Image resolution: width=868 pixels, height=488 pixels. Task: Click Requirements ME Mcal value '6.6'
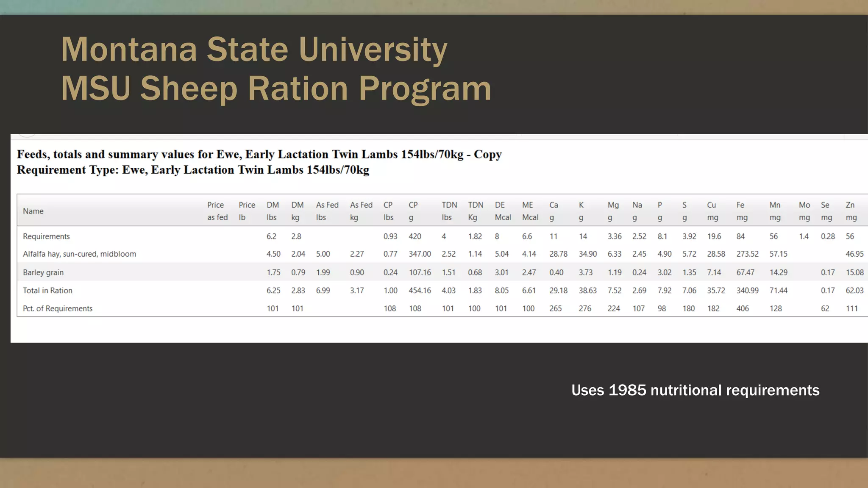pos(527,236)
